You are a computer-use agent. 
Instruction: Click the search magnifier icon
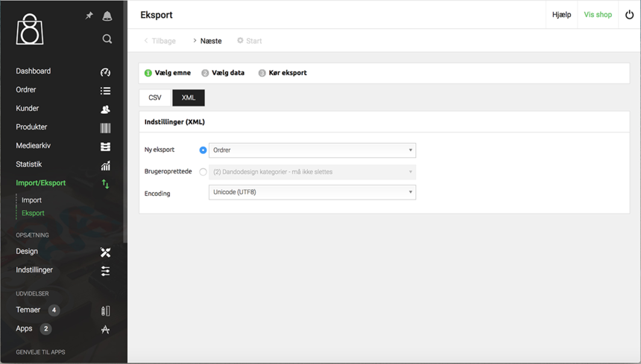[x=107, y=39]
